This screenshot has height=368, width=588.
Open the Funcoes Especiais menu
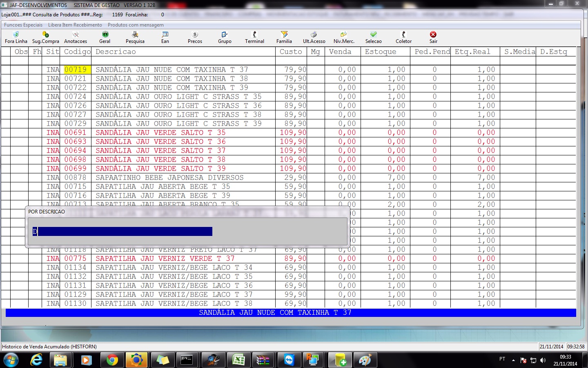(x=23, y=25)
